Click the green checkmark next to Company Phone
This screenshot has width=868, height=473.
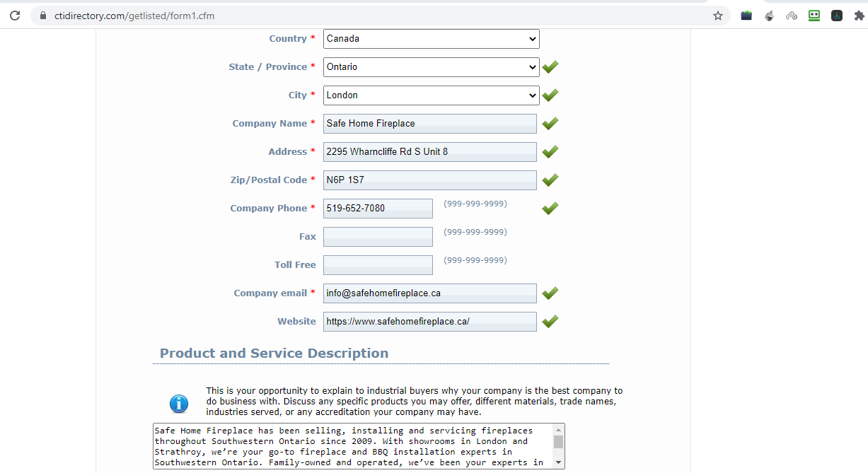coord(550,209)
